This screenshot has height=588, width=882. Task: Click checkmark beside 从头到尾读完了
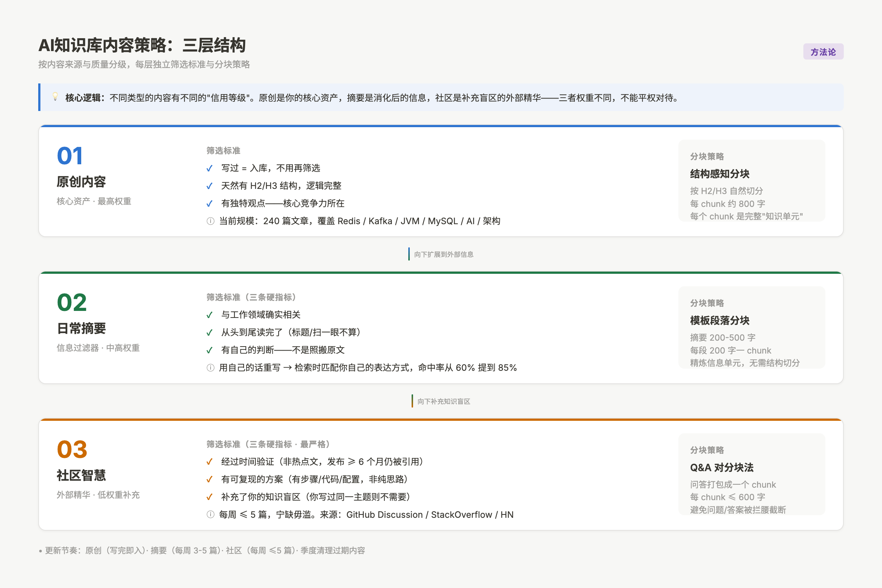pos(209,333)
